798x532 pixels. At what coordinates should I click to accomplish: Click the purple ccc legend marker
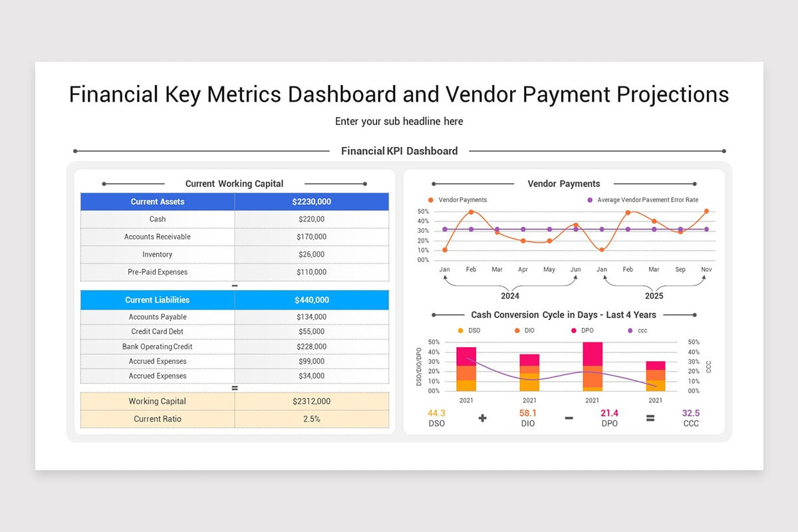tap(630, 329)
